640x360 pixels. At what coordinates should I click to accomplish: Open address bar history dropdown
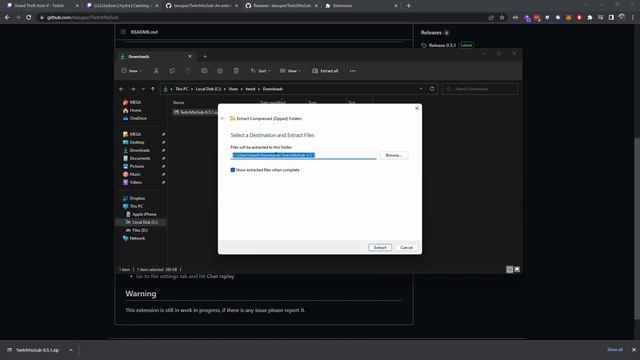(421, 89)
